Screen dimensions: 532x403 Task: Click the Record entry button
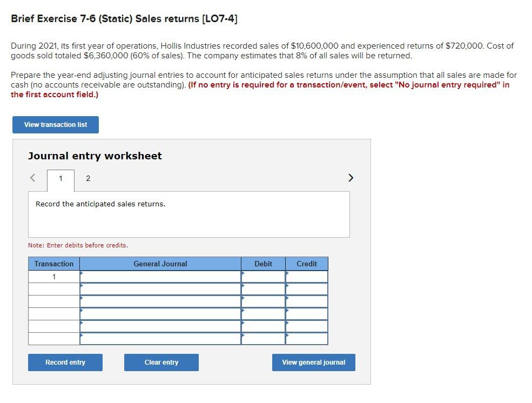65,362
